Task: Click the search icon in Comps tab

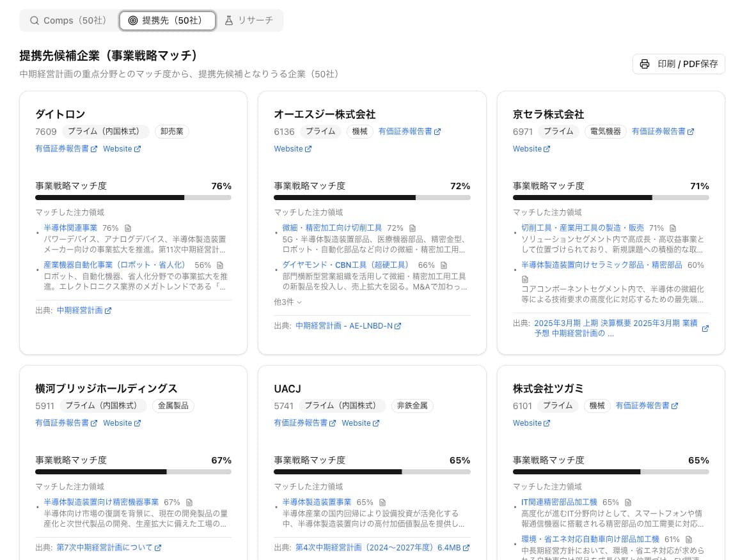Action: click(x=35, y=20)
